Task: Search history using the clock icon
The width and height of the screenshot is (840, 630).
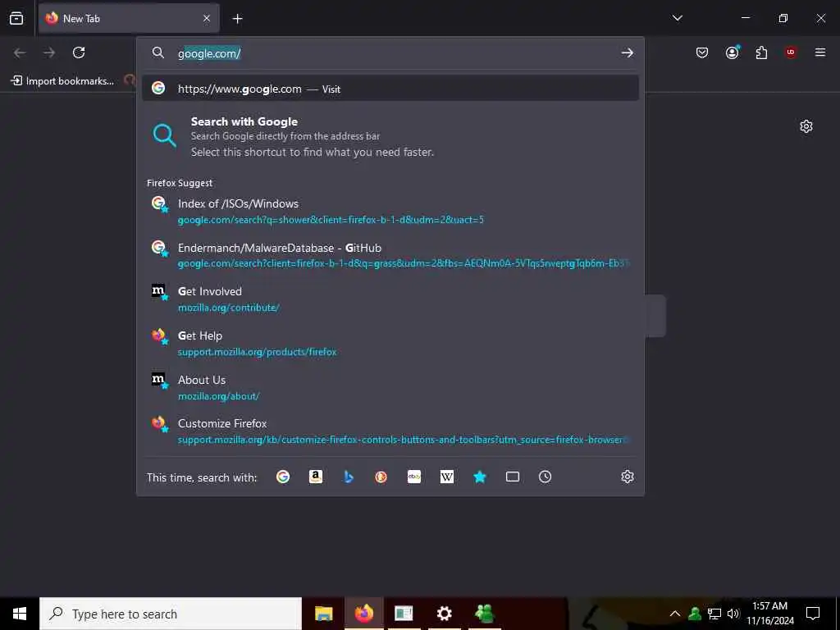Action: (545, 477)
